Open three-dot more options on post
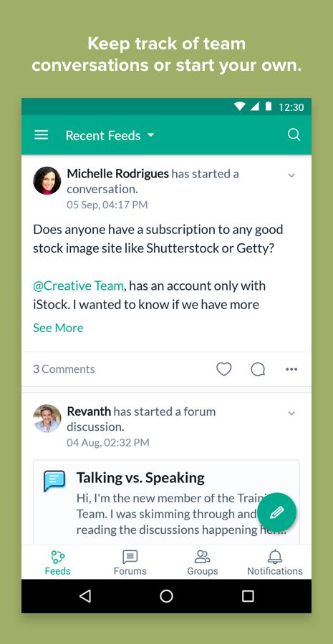 (291, 369)
